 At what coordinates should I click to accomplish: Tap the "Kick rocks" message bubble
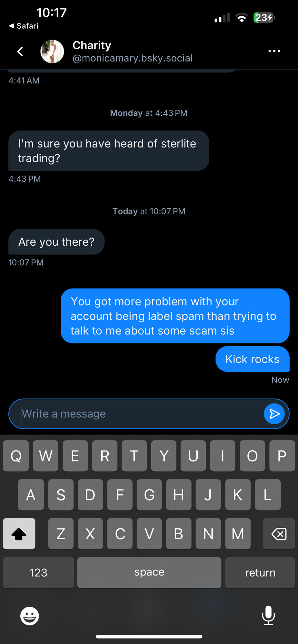click(252, 359)
